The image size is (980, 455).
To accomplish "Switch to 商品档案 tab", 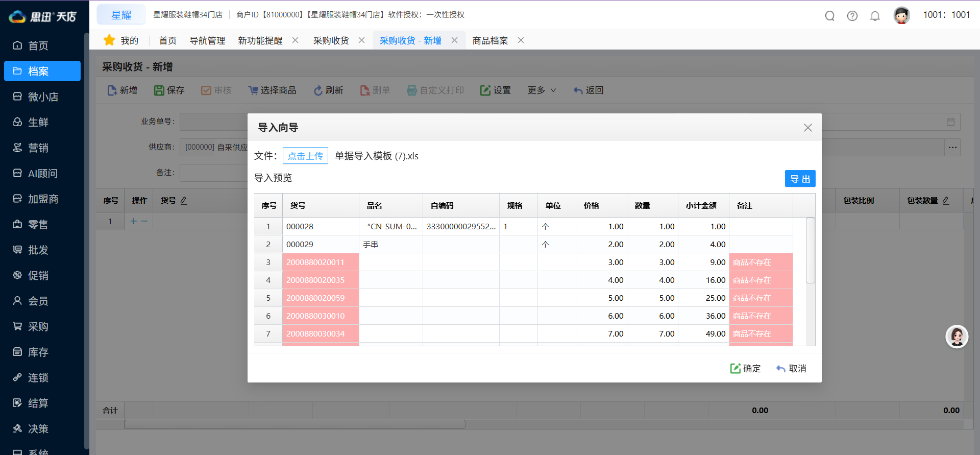I will 490,40.
